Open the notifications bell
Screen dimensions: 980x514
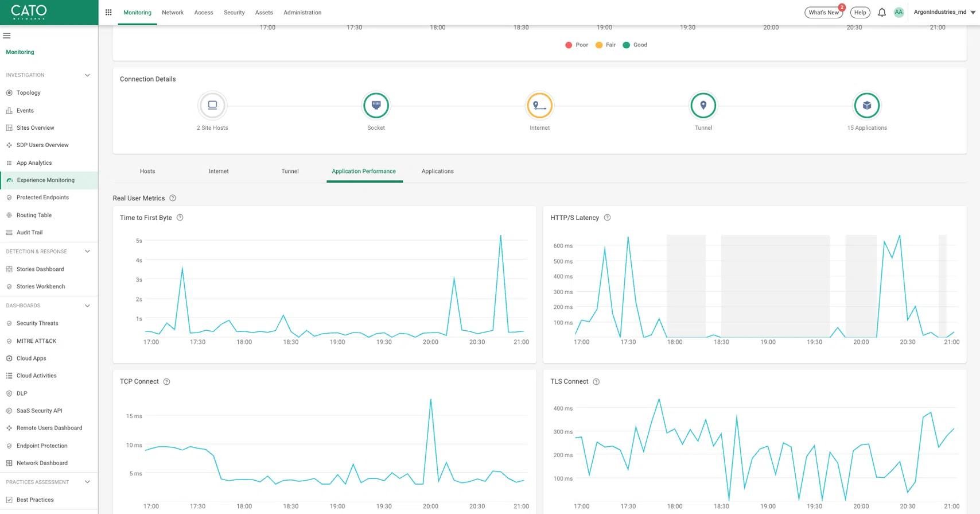882,13
